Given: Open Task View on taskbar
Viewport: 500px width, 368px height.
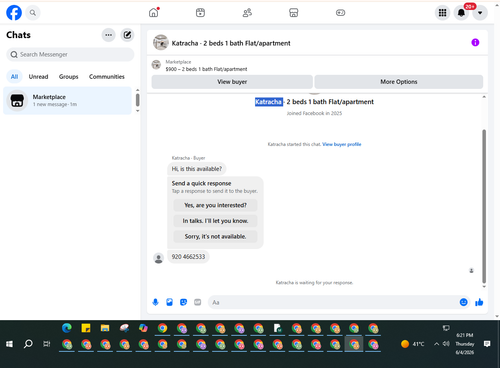Looking at the screenshot, I should [x=47, y=344].
